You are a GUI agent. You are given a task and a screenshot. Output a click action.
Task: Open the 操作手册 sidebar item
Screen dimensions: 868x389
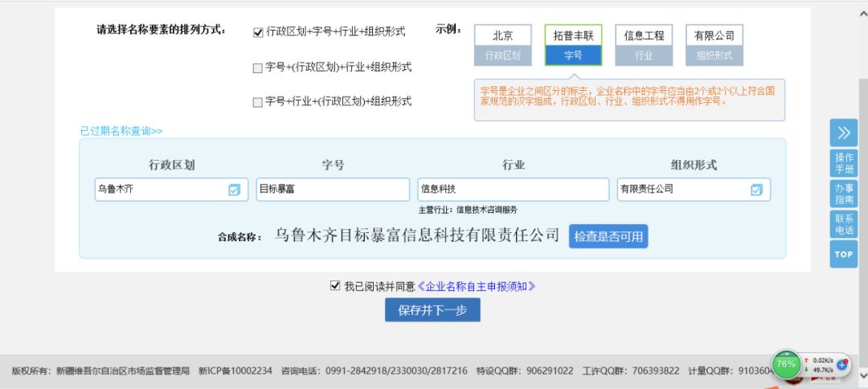pos(844,163)
